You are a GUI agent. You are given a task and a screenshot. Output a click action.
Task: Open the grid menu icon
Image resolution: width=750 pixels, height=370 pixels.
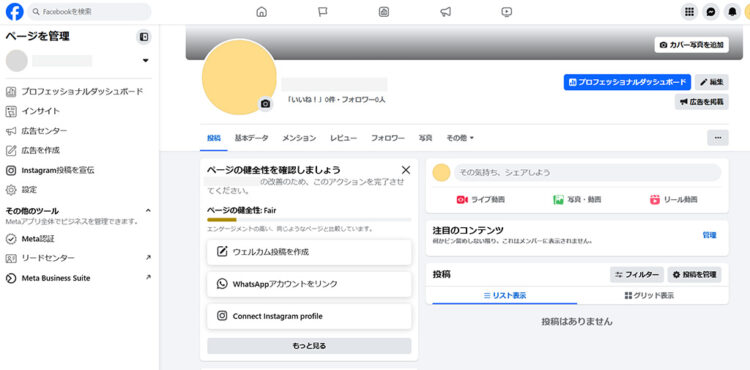point(689,12)
